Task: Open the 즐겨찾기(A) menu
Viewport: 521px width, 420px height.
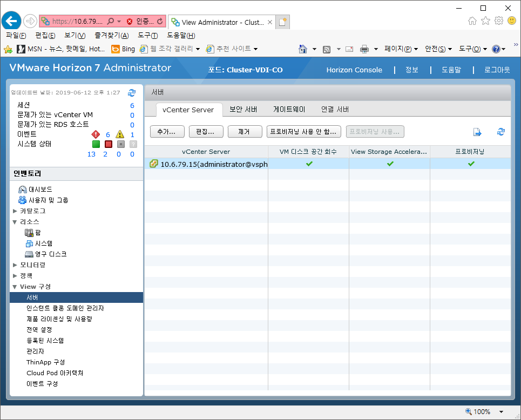Action: tap(112, 36)
